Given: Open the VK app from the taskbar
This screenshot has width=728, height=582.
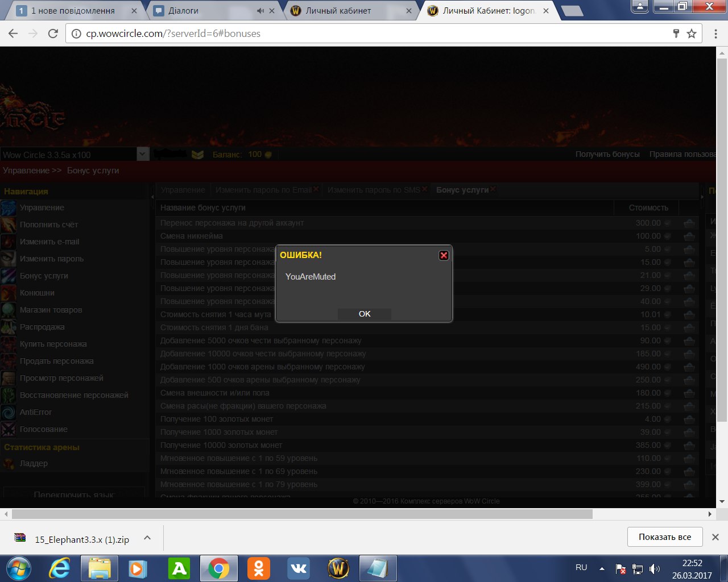Looking at the screenshot, I should click(x=299, y=568).
